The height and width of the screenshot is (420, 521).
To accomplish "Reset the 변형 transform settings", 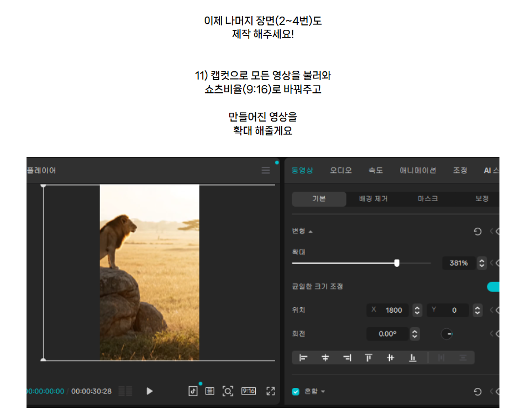I will click(478, 231).
